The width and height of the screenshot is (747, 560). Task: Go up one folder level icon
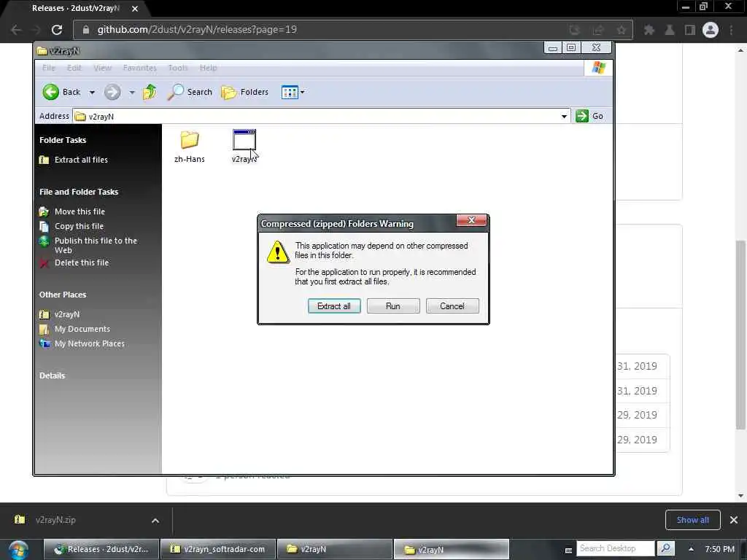pyautogui.click(x=150, y=91)
